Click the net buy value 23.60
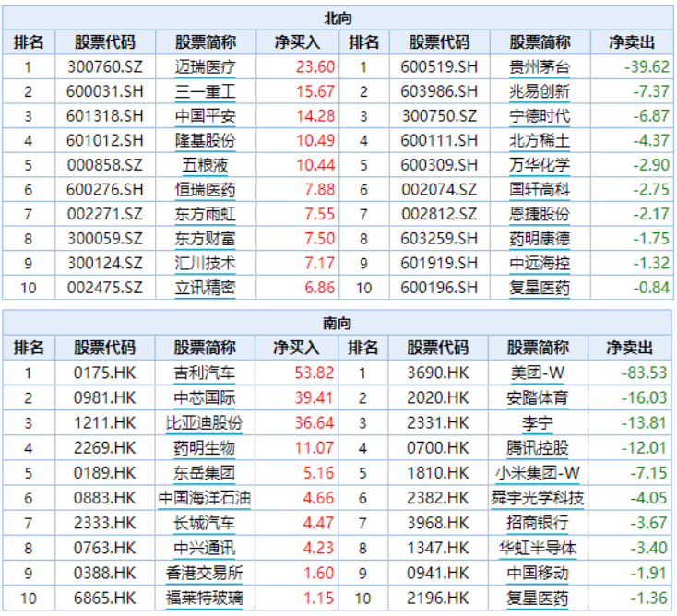This screenshot has width=677, height=616. tap(315, 67)
